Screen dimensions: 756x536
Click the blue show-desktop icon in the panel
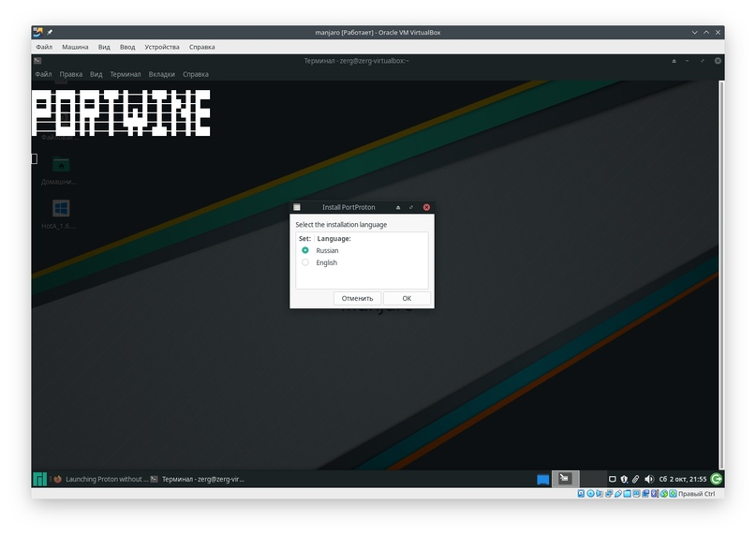[543, 480]
